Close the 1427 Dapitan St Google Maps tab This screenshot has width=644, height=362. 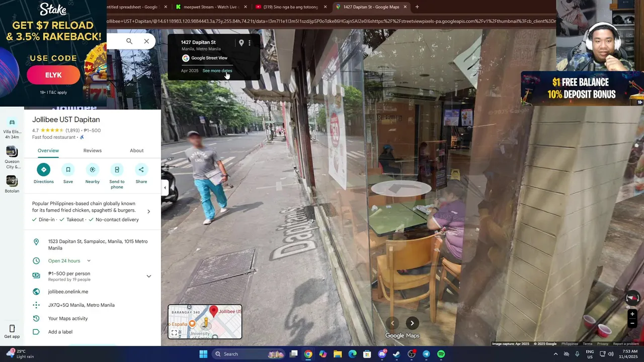pos(405,7)
